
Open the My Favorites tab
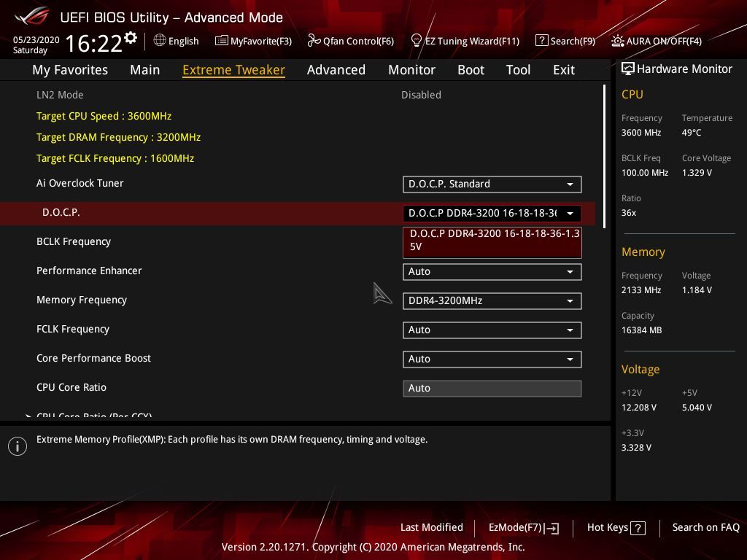(70, 70)
